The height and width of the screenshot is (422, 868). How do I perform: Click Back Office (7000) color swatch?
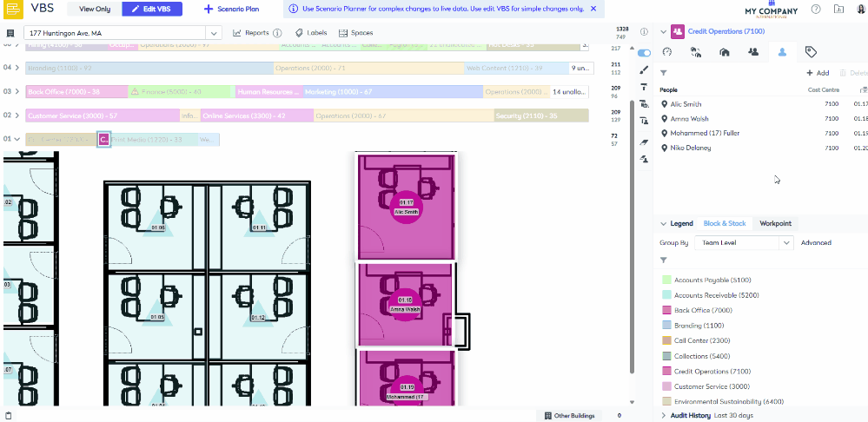click(x=666, y=310)
